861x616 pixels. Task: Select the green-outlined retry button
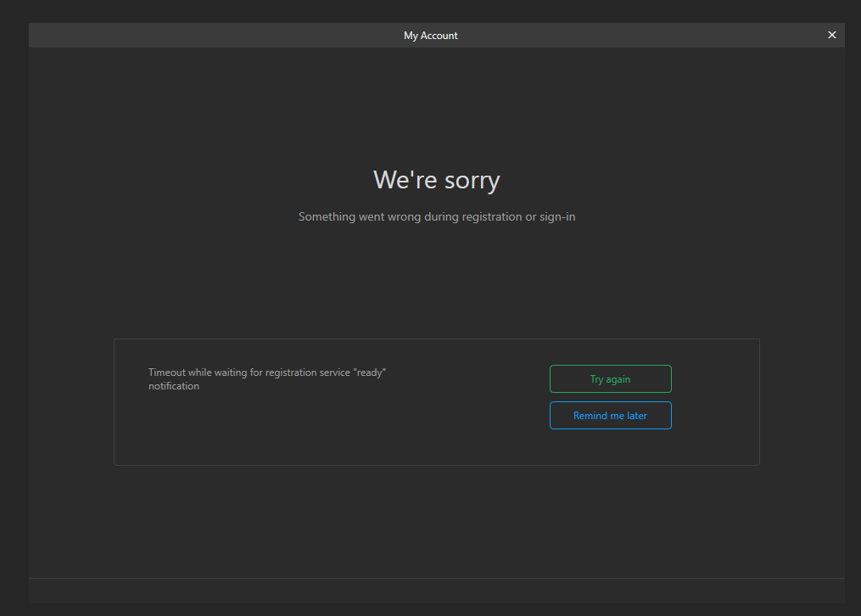pyautogui.click(x=610, y=379)
